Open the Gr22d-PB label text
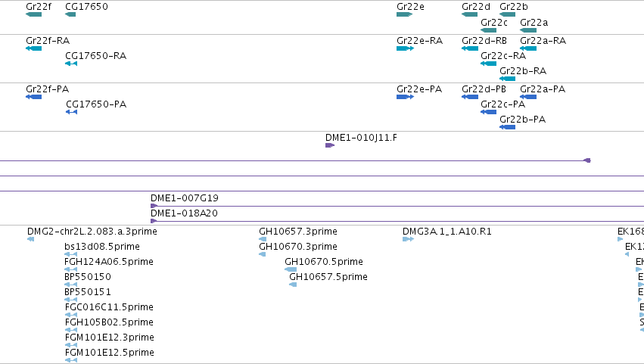 click(x=484, y=89)
